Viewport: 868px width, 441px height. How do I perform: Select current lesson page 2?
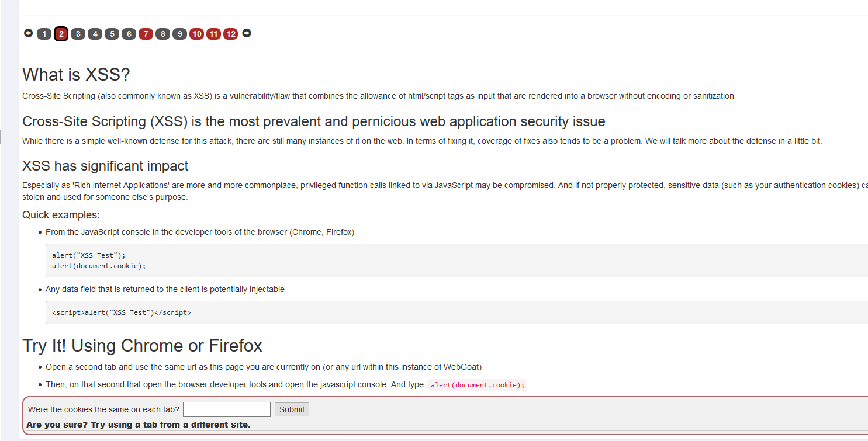pos(61,34)
